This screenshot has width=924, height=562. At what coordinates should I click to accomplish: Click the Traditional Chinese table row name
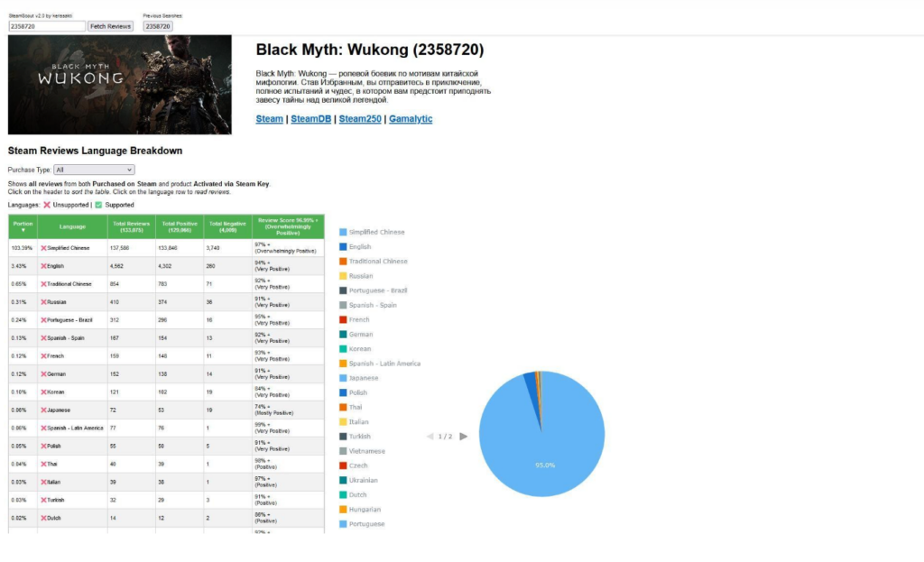69,284
